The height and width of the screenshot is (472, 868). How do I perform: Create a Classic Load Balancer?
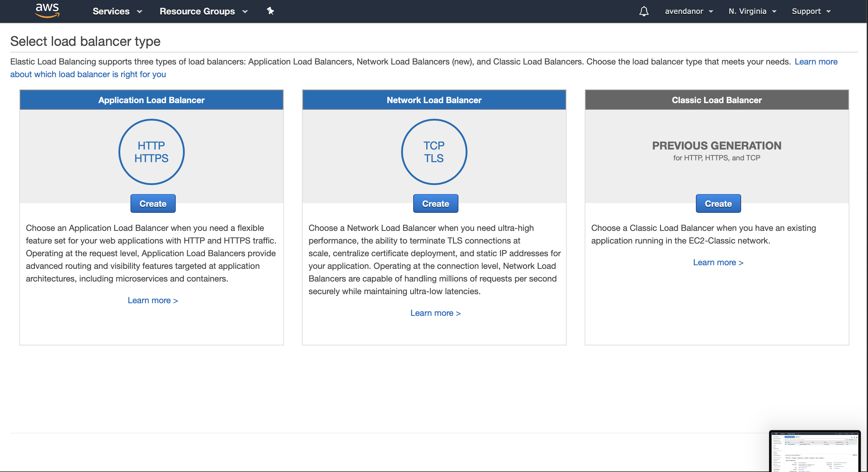click(x=718, y=203)
